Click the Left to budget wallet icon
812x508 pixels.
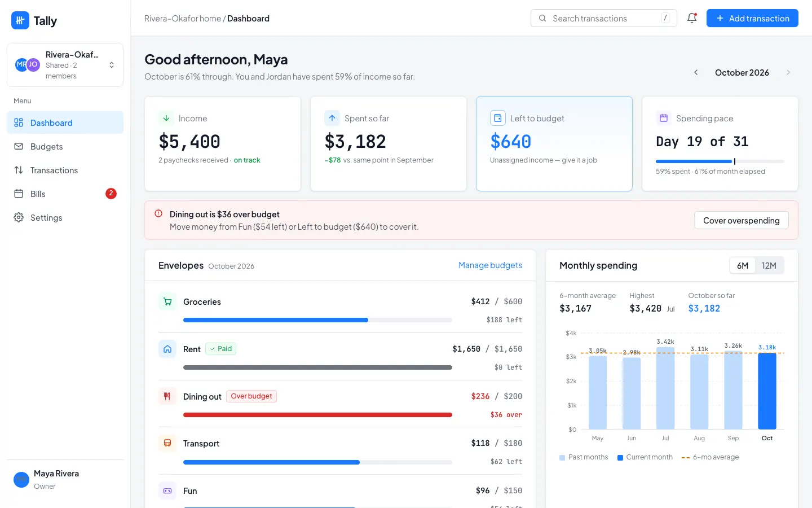coord(498,118)
